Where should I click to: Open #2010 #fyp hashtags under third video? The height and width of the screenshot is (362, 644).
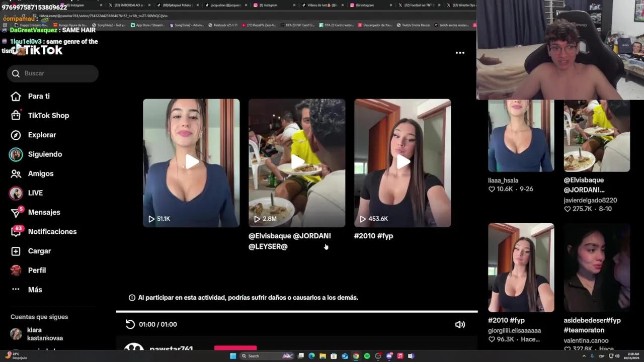tap(373, 236)
